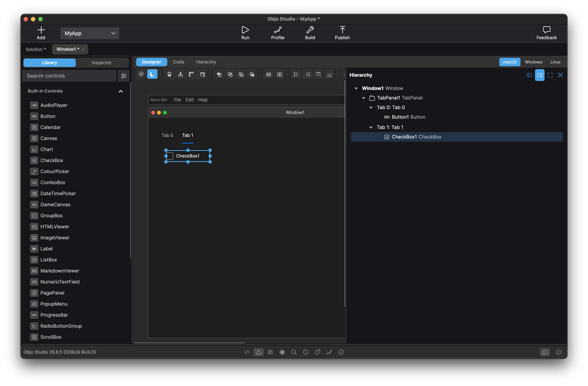Pop out the Hierarchy panel to fullscreen
Screen dimensions: 588x386
[x=550, y=75]
